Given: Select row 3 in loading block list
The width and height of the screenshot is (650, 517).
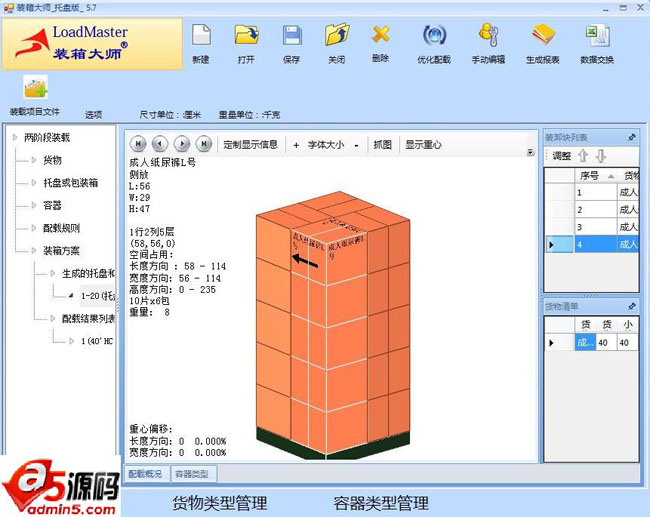Looking at the screenshot, I should point(592,227).
